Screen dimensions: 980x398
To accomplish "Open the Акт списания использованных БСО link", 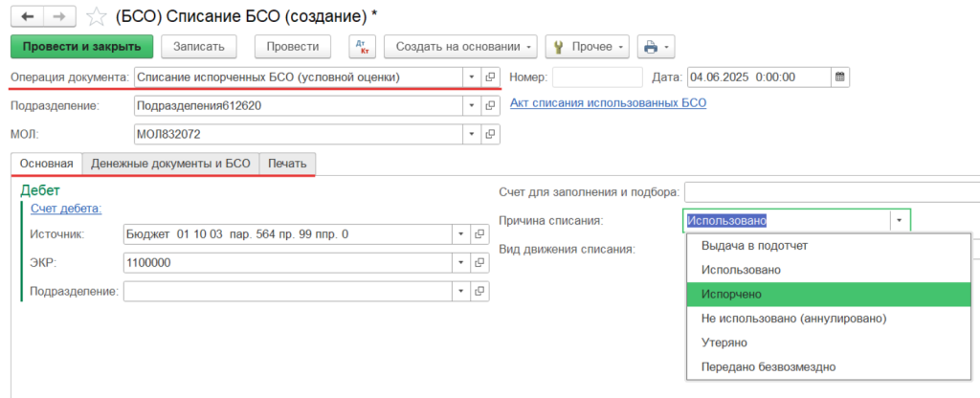I will point(608,103).
